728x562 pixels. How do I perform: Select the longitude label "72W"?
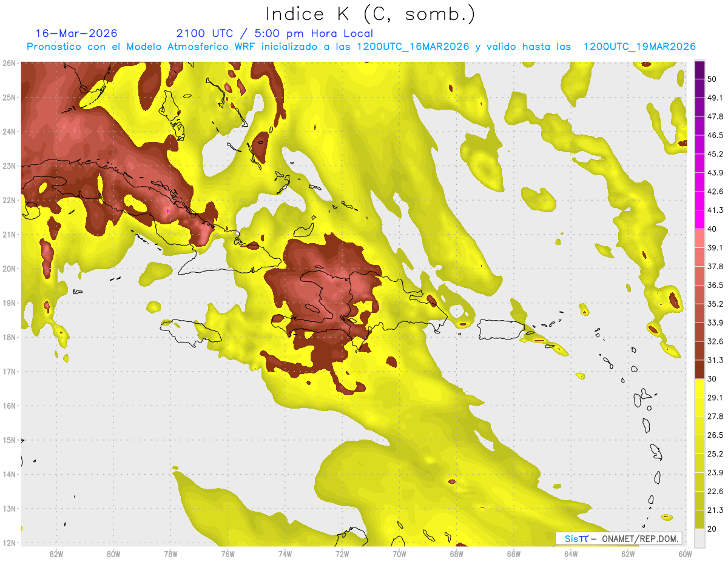(x=342, y=554)
